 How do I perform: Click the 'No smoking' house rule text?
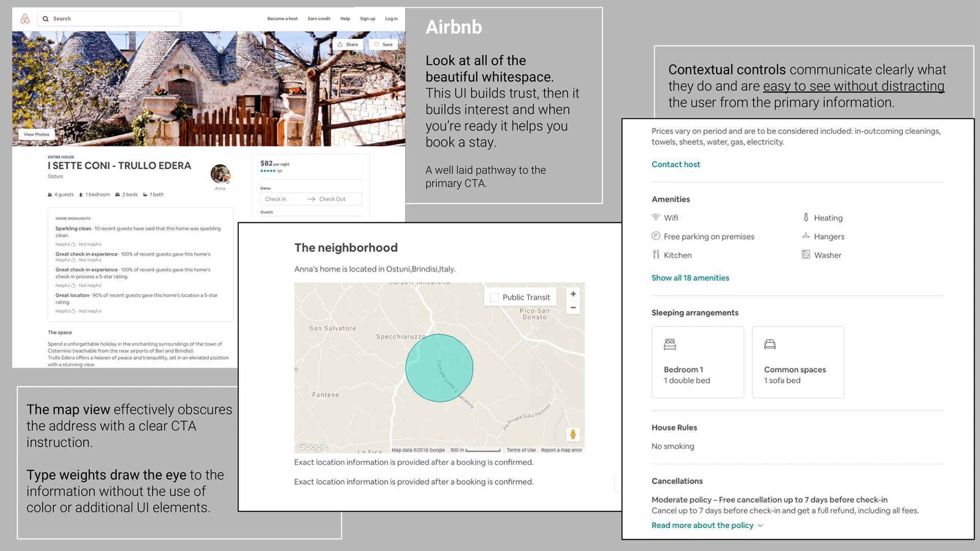coord(673,446)
